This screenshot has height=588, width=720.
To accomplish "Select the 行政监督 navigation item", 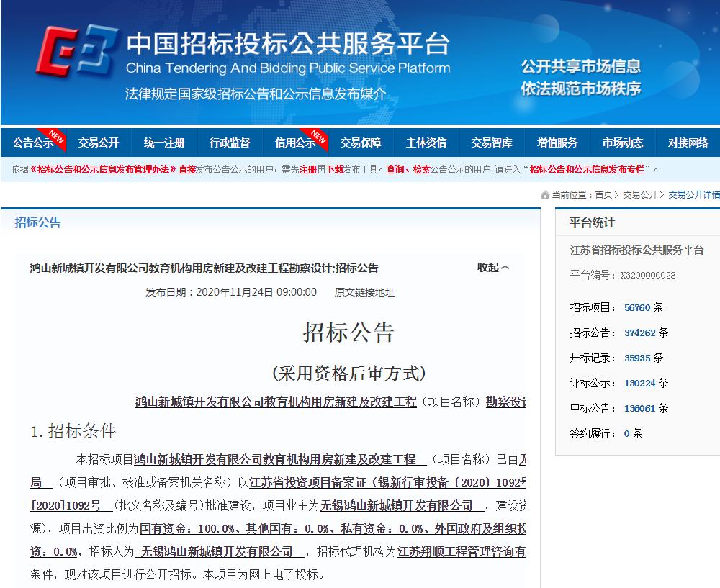I will click(230, 143).
